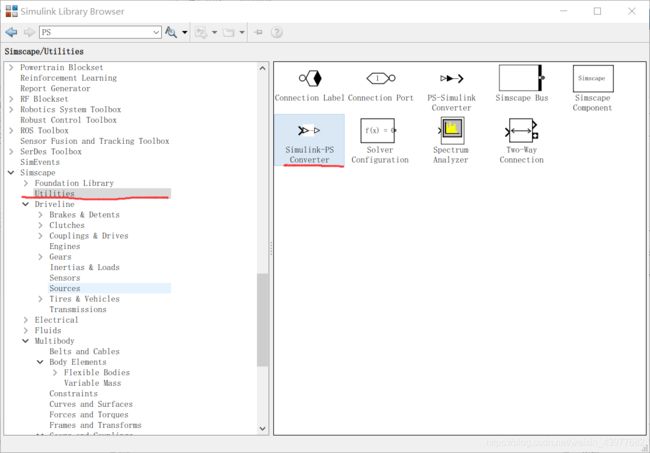Viewport: 650px width, 453px height.
Task: Select Variable Mass in the tree
Action: [x=92, y=383]
